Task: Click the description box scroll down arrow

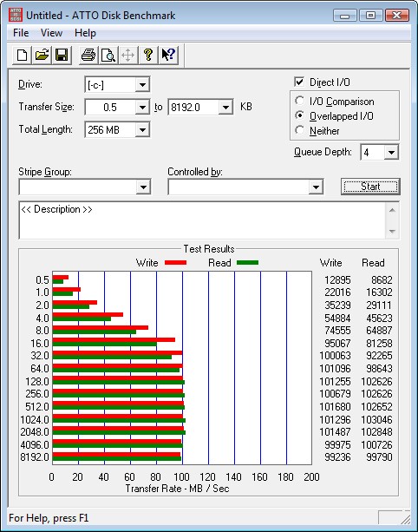Action: [x=392, y=232]
